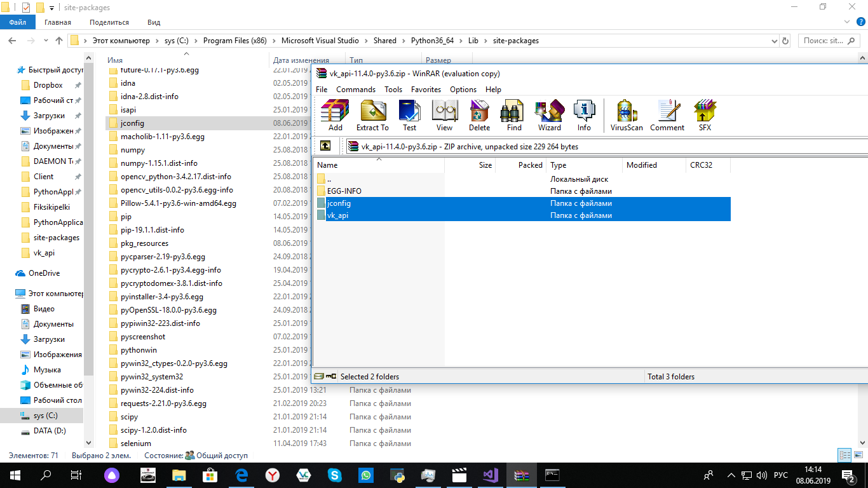This screenshot has width=868, height=488.
Task: Open Visual Studio from taskbar
Action: coord(491,475)
